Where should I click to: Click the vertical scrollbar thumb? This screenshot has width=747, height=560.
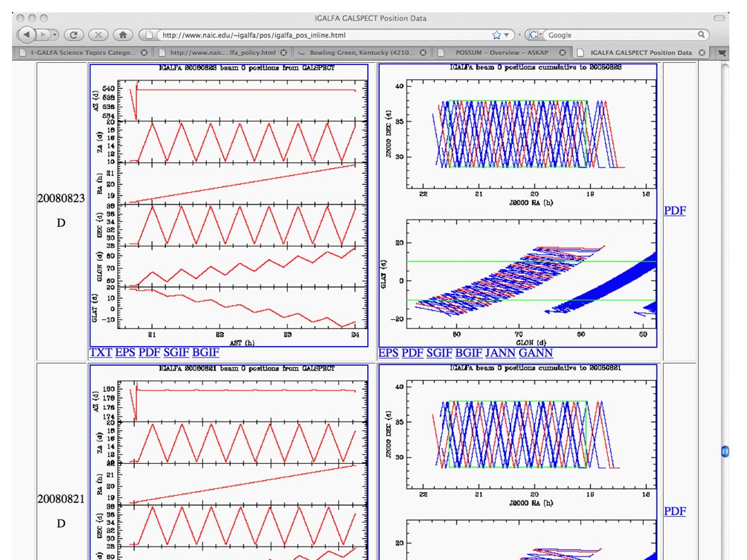pos(725,451)
